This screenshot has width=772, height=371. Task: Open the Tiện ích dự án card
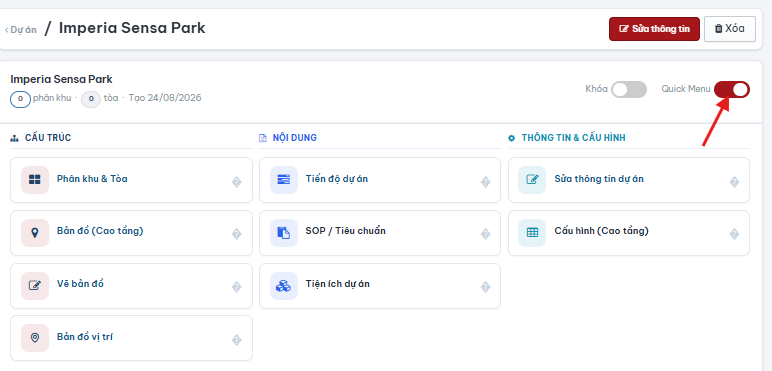[x=380, y=286]
